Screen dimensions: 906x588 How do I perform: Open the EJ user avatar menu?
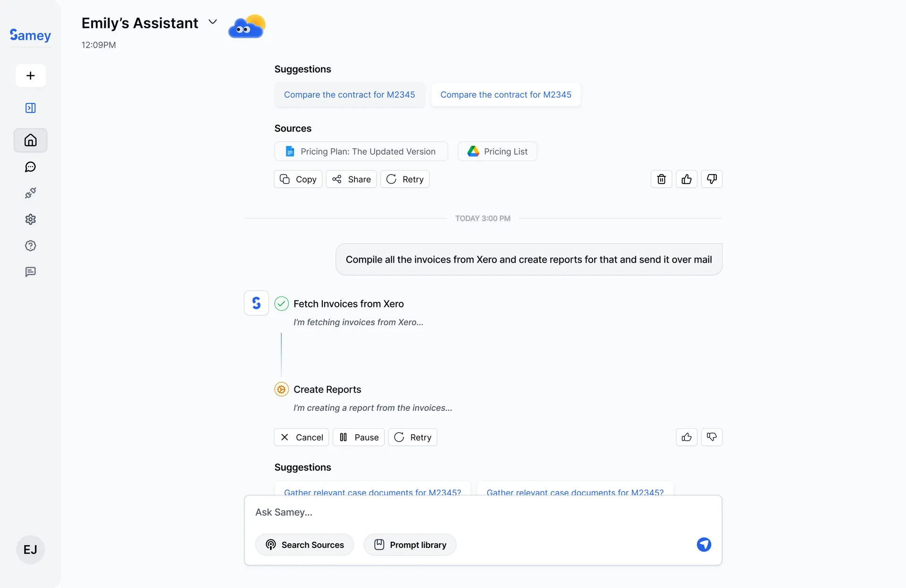pyautogui.click(x=31, y=549)
